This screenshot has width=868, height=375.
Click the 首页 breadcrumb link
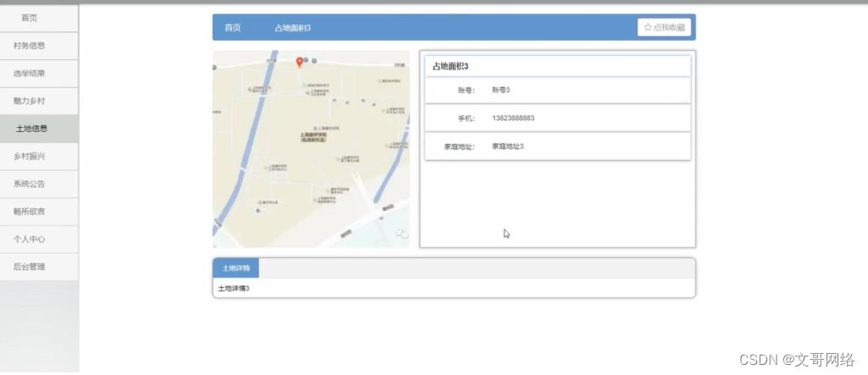(233, 28)
